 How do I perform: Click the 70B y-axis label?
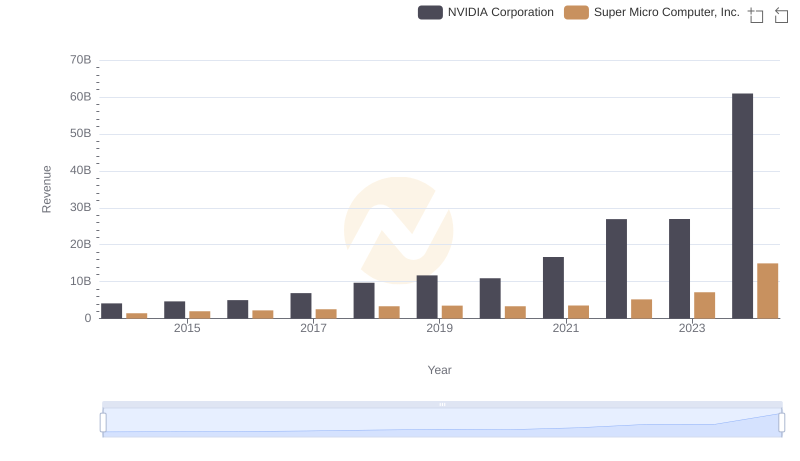coord(81,60)
